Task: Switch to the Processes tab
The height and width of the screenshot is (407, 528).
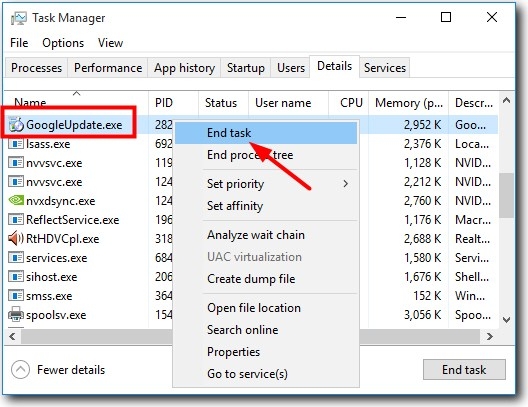Action: pos(36,68)
